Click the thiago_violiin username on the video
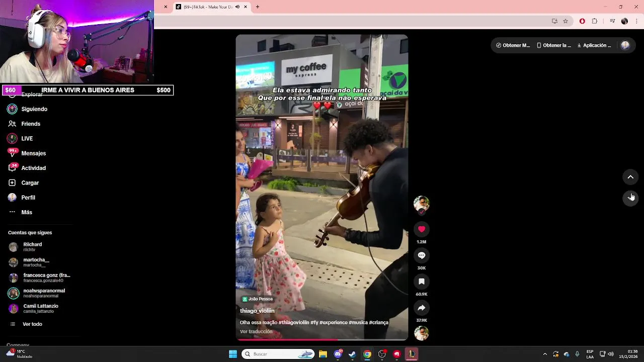The width and height of the screenshot is (644, 362). (257, 311)
